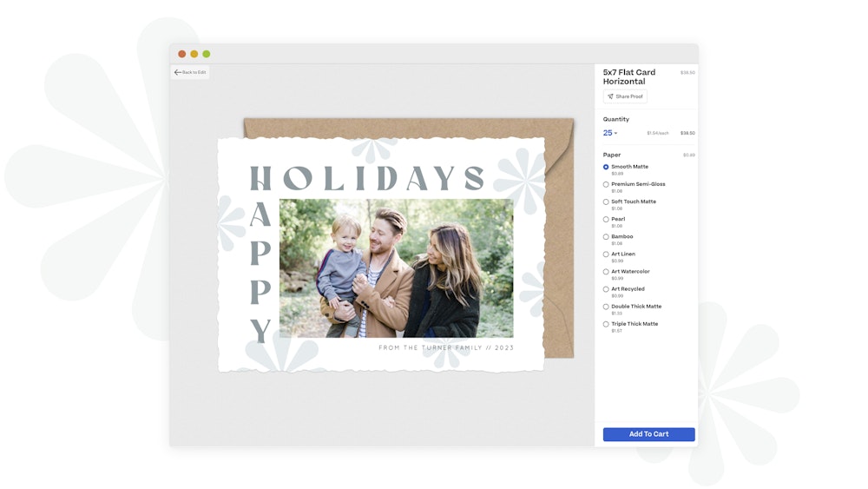Image resolution: width=868 pixels, height=489 pixels.
Task: Choose Double Thick Matte paper
Action: click(x=606, y=307)
